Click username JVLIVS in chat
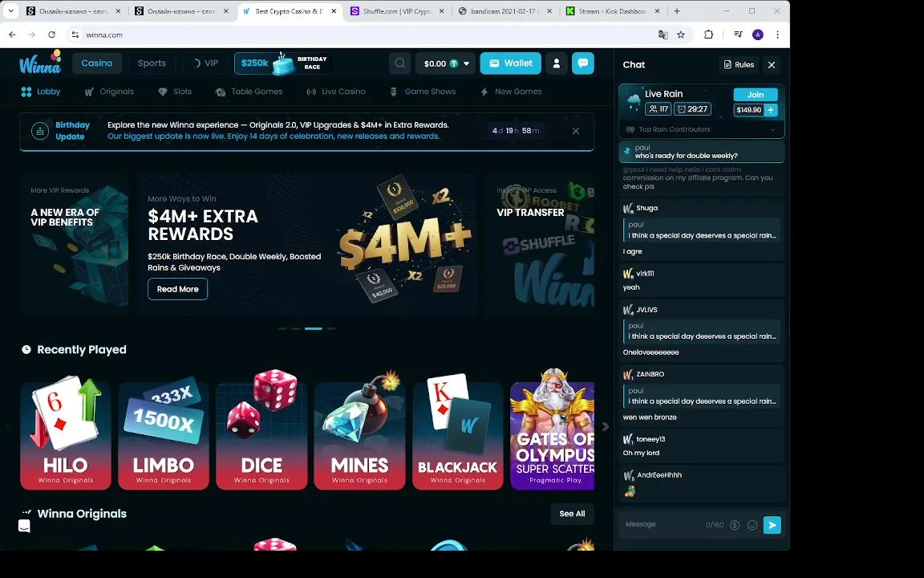Screen dimensions: 924x578 [647, 310]
